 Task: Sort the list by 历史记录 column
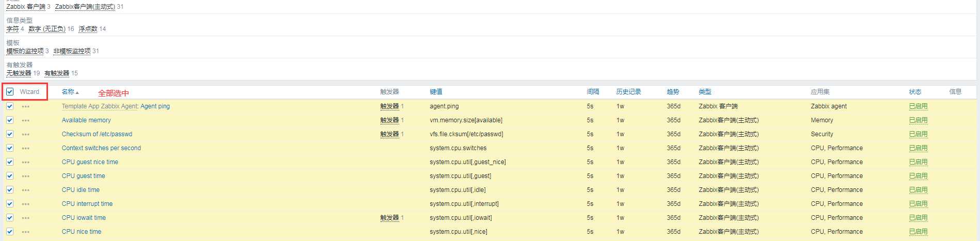(x=628, y=92)
